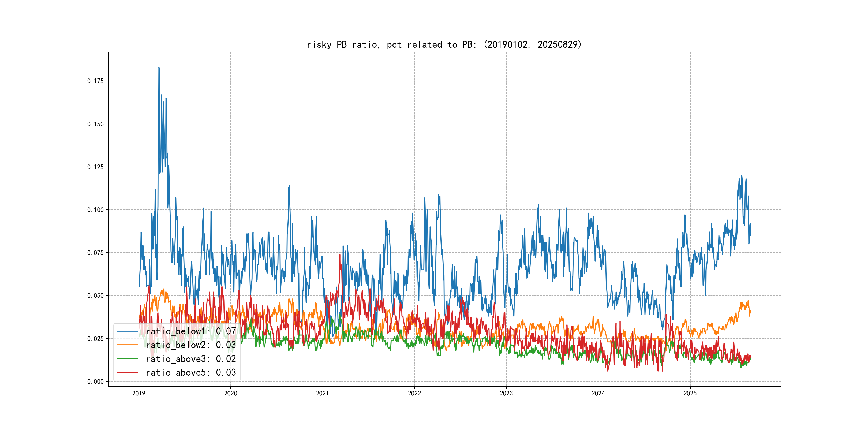
Task: Click the chart title text
Action: [x=444, y=44]
